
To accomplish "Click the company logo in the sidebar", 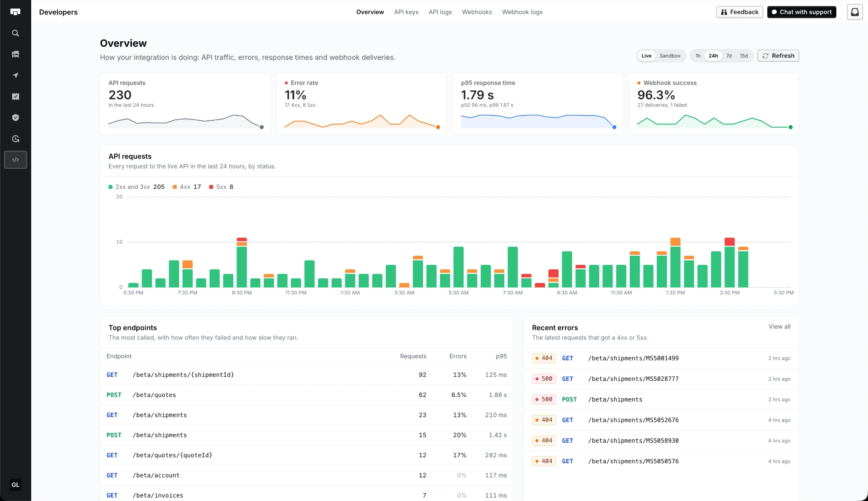I will click(x=15, y=12).
